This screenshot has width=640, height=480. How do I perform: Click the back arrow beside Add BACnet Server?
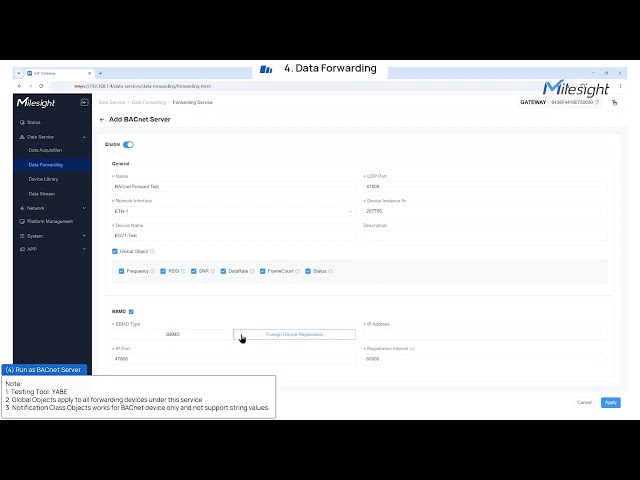102,120
